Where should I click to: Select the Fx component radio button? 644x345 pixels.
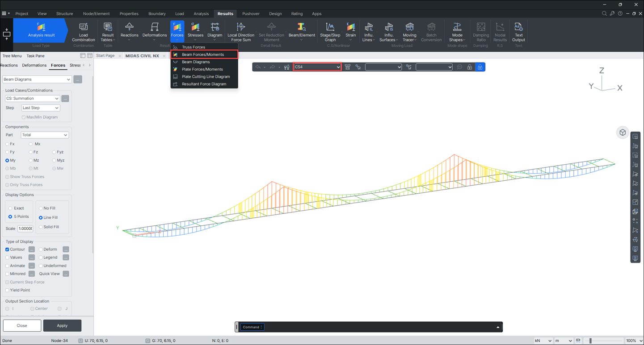click(7, 144)
